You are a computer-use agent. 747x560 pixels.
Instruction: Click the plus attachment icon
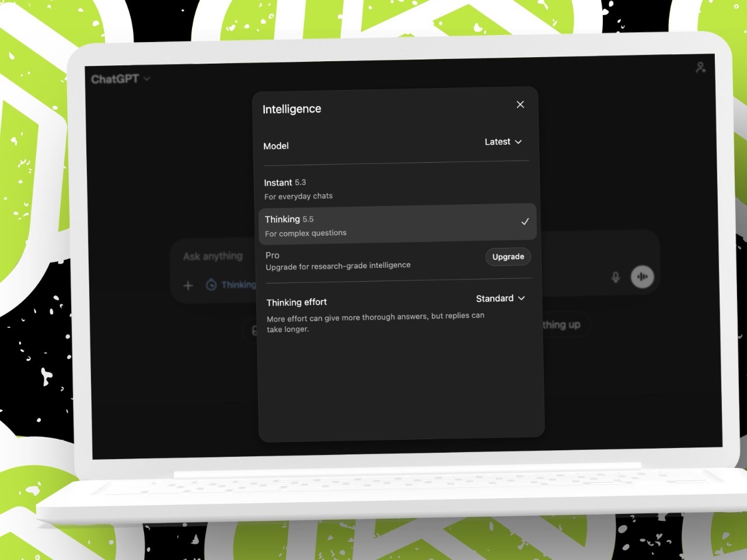click(188, 285)
